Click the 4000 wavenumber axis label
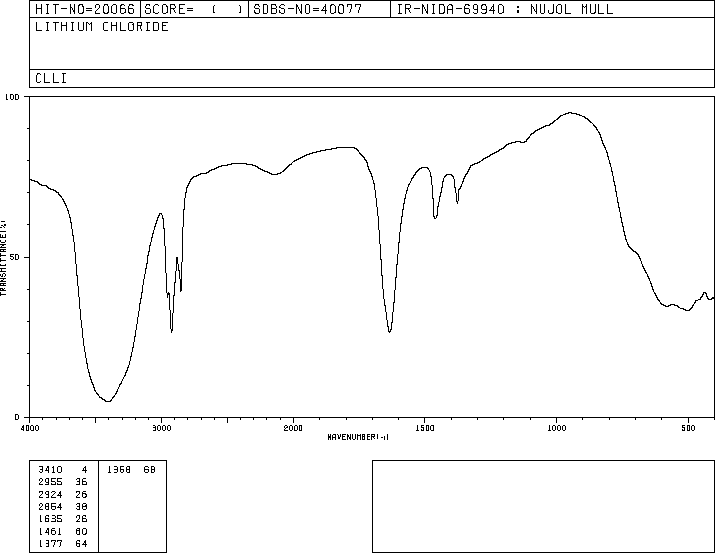Screen dimensions: 715x553 pos(30,428)
